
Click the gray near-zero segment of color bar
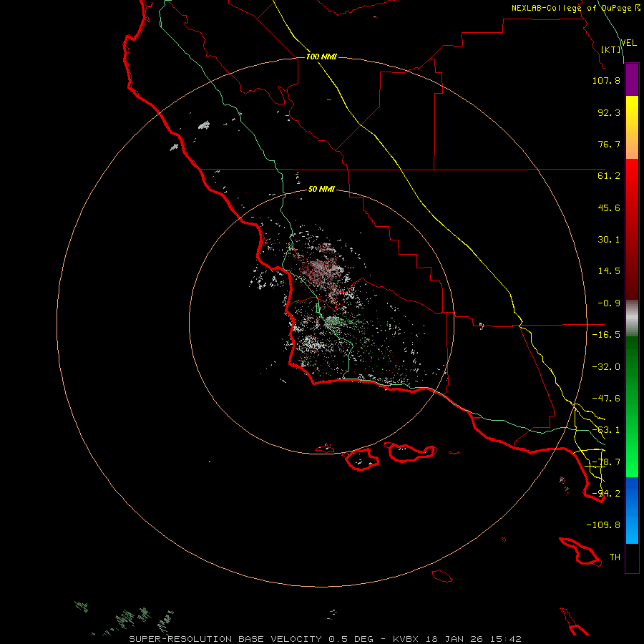click(632, 318)
